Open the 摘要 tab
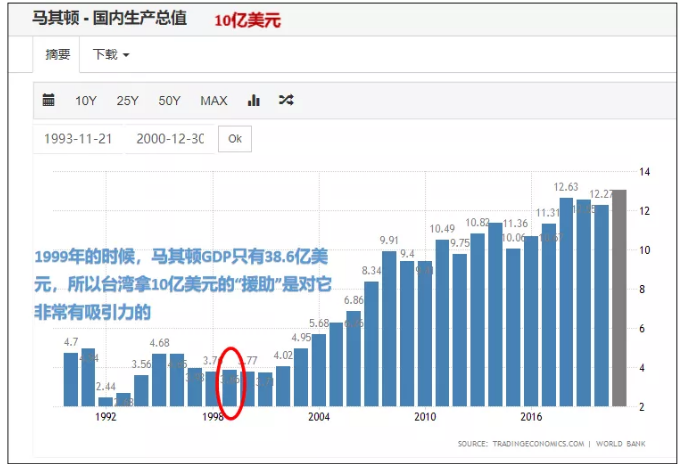This screenshot has width=686, height=464. [57, 54]
